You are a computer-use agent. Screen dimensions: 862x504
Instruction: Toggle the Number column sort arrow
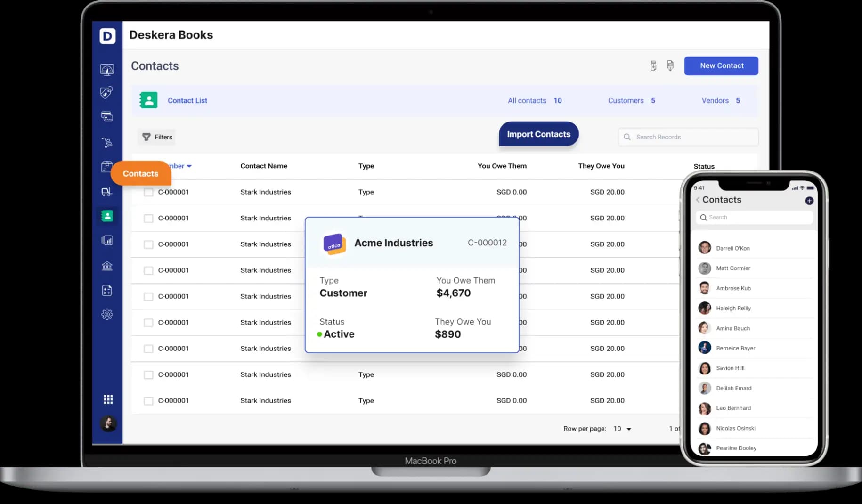tap(189, 166)
